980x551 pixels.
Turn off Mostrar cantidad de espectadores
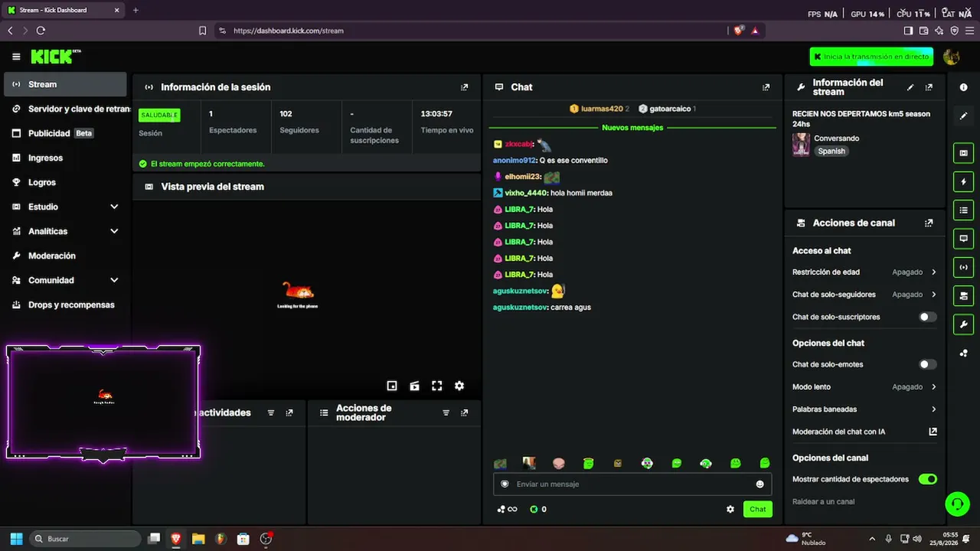pos(928,479)
